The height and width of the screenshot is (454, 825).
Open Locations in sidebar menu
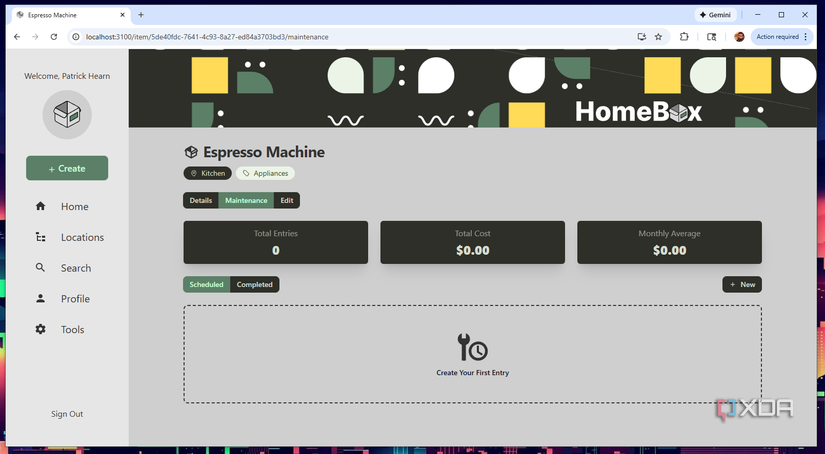tap(83, 237)
